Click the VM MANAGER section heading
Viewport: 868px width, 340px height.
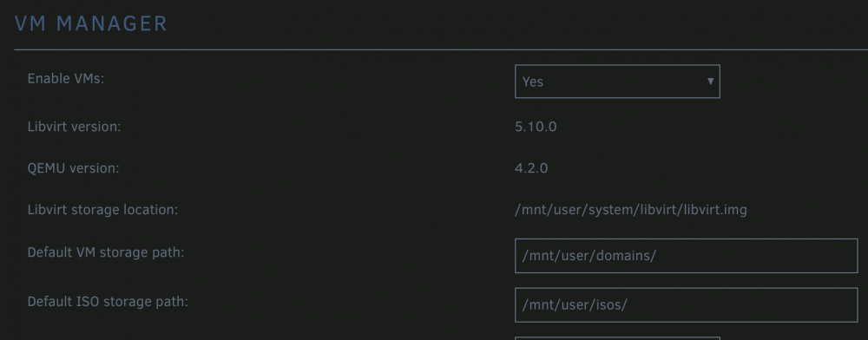[91, 23]
